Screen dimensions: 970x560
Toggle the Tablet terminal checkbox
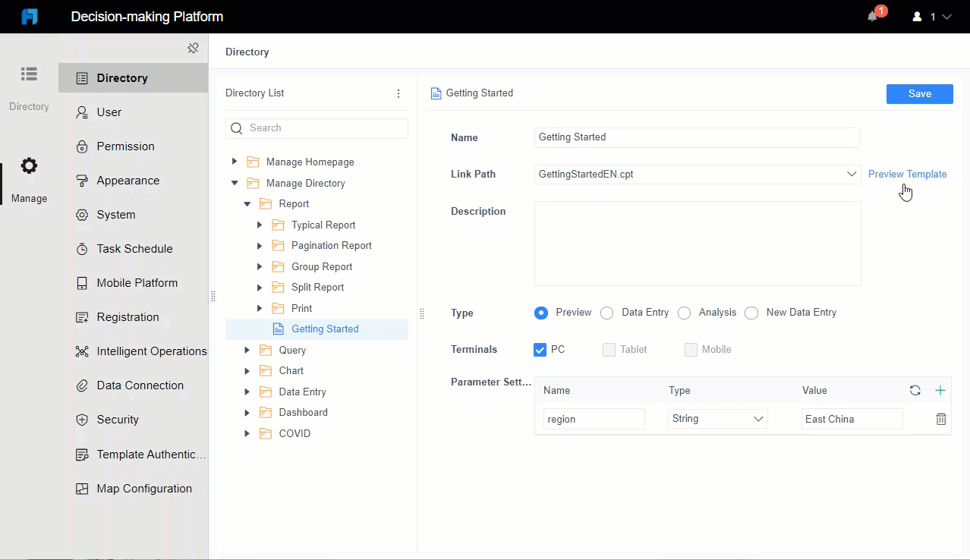point(609,350)
